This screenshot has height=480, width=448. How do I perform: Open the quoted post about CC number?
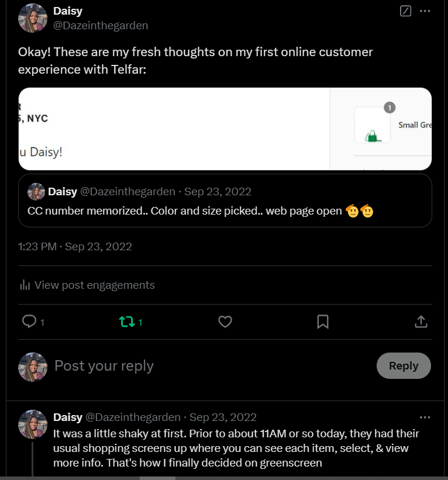coord(225,201)
